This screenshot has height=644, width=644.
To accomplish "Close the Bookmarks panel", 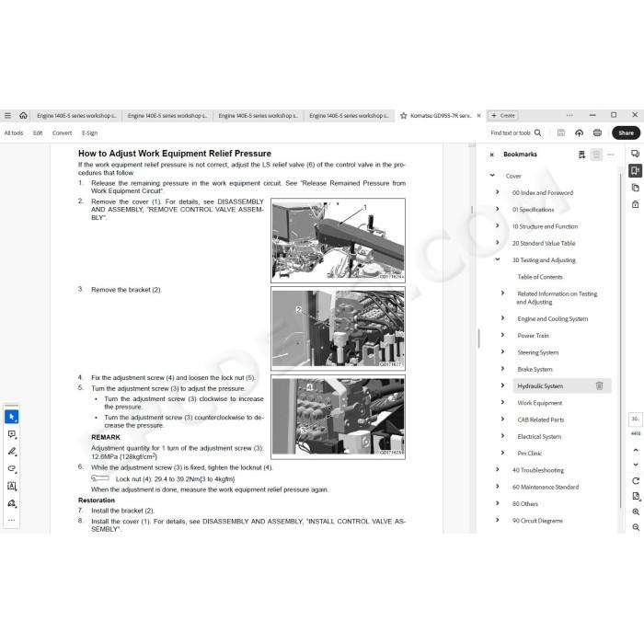I will (x=491, y=155).
